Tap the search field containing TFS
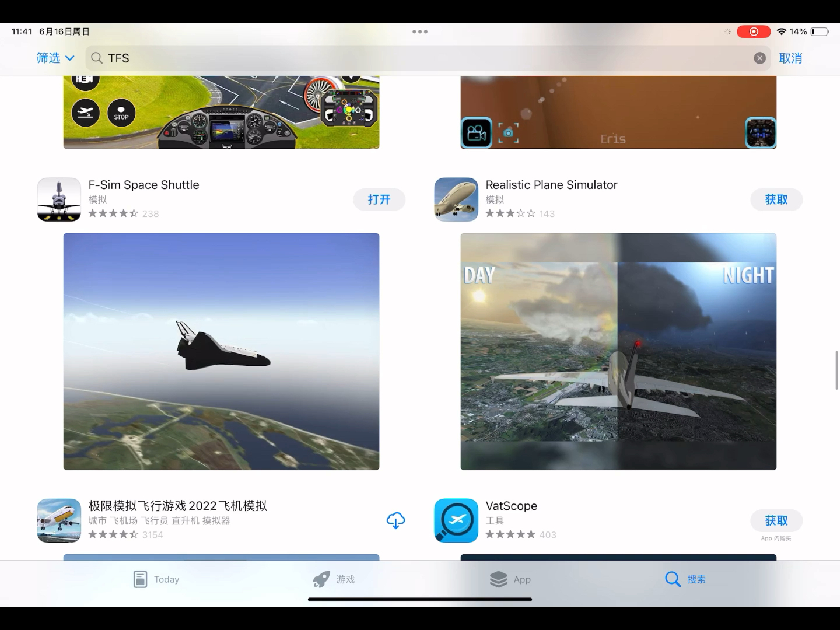 coord(428,58)
